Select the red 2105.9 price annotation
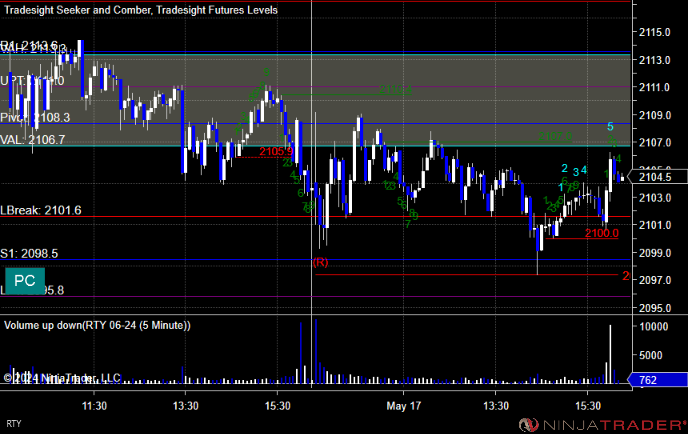 pyautogui.click(x=276, y=151)
